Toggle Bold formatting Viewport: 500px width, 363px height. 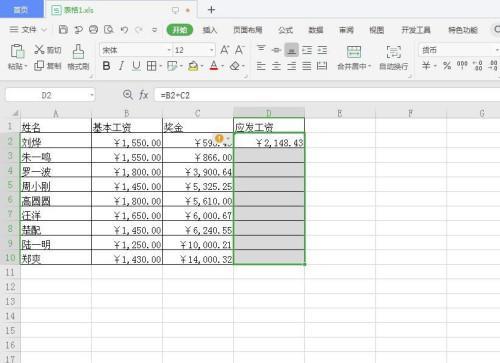(106, 66)
